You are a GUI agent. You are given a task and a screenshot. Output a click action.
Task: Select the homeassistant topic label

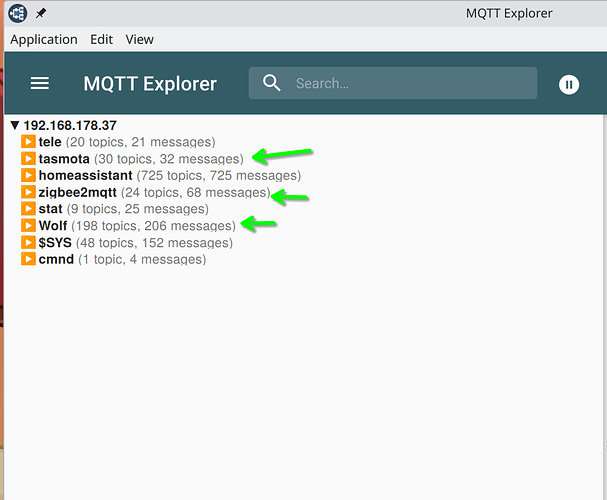[85, 175]
